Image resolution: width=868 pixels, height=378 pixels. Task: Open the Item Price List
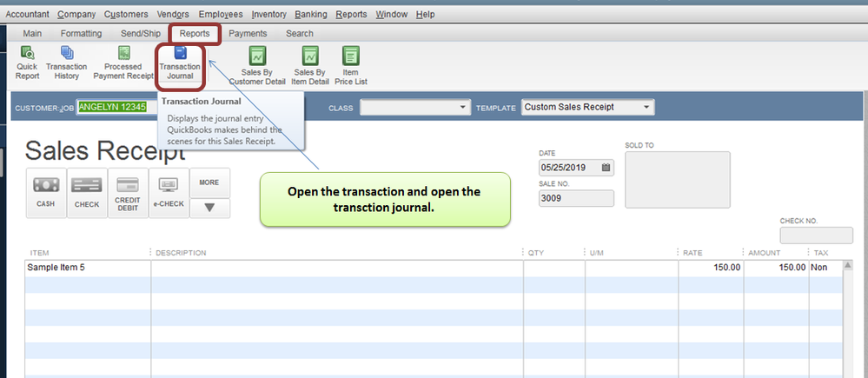coord(350,66)
